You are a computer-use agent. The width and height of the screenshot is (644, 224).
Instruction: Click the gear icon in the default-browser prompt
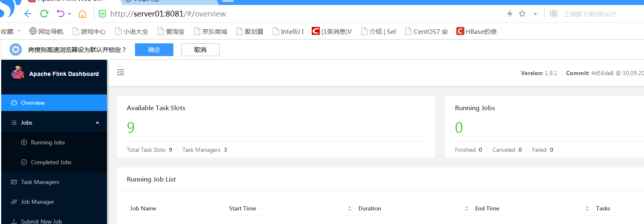pyautogui.click(x=15, y=50)
